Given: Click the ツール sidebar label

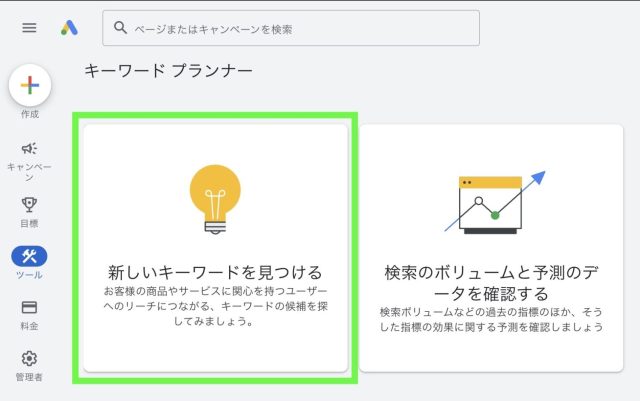Looking at the screenshot, I should pos(29,275).
